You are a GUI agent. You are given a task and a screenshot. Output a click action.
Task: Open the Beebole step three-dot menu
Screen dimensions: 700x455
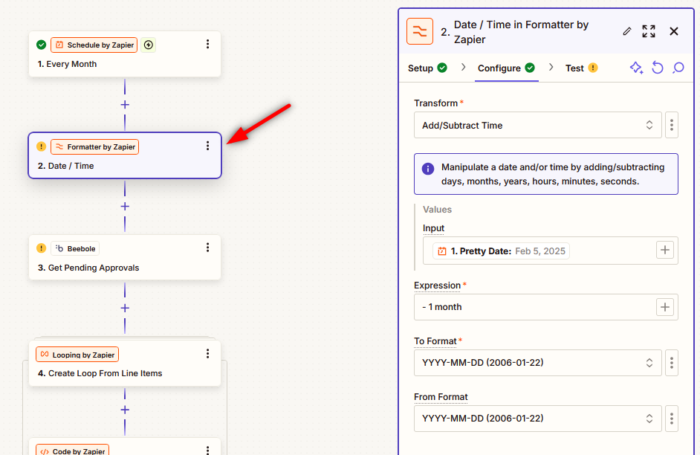[x=208, y=247]
